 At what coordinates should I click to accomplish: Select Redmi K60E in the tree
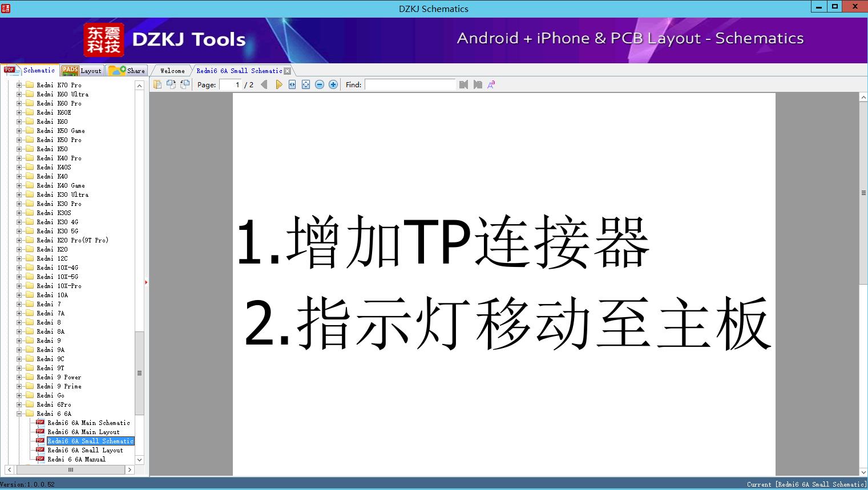pyautogui.click(x=54, y=112)
